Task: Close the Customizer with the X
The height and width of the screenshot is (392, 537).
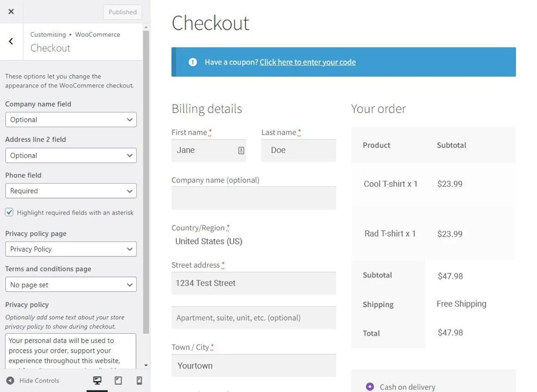Action: [x=11, y=11]
